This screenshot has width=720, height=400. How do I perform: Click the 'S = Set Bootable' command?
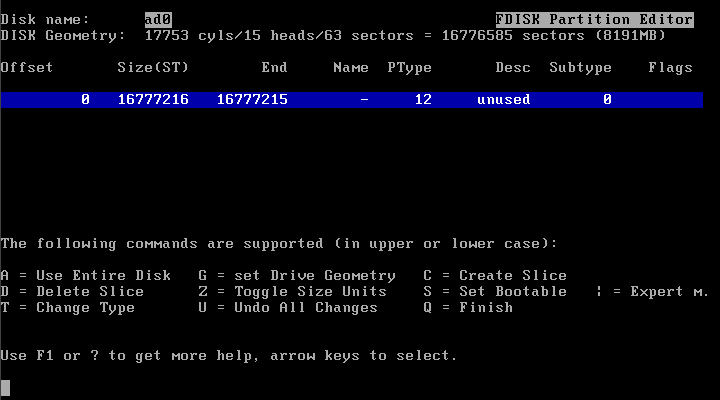pyautogui.click(x=495, y=292)
